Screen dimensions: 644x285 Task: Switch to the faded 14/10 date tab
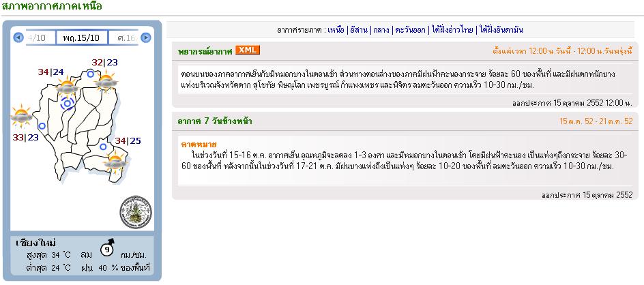[37, 37]
